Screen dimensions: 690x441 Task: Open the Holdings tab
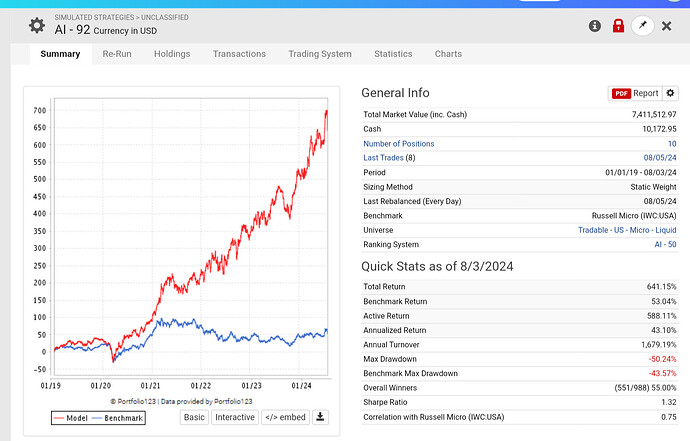coord(172,54)
